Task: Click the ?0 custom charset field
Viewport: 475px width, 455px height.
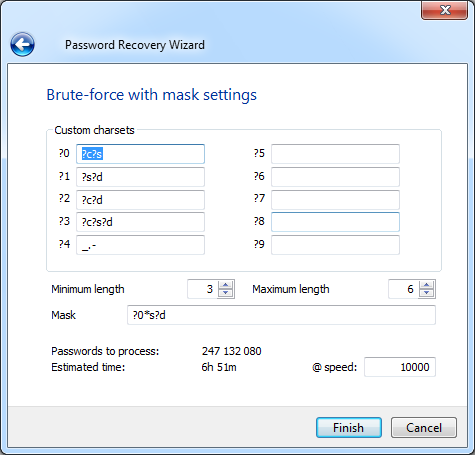Action: tap(140, 154)
